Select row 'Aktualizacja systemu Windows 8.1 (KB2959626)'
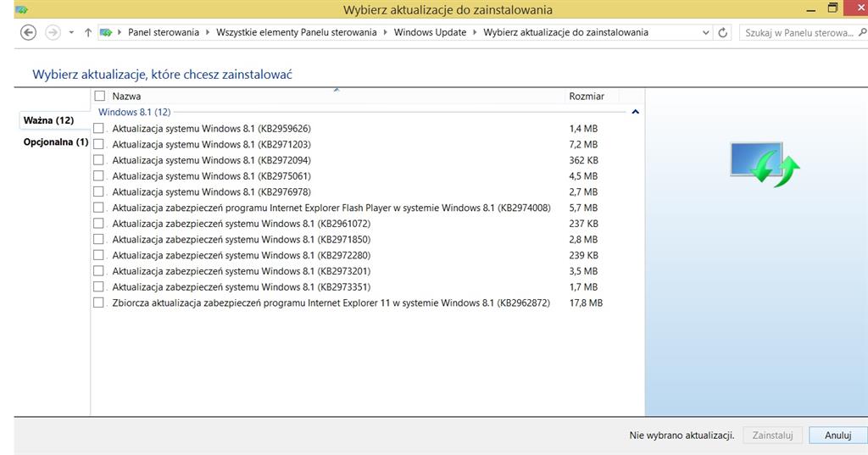868x455 pixels. 211,129
